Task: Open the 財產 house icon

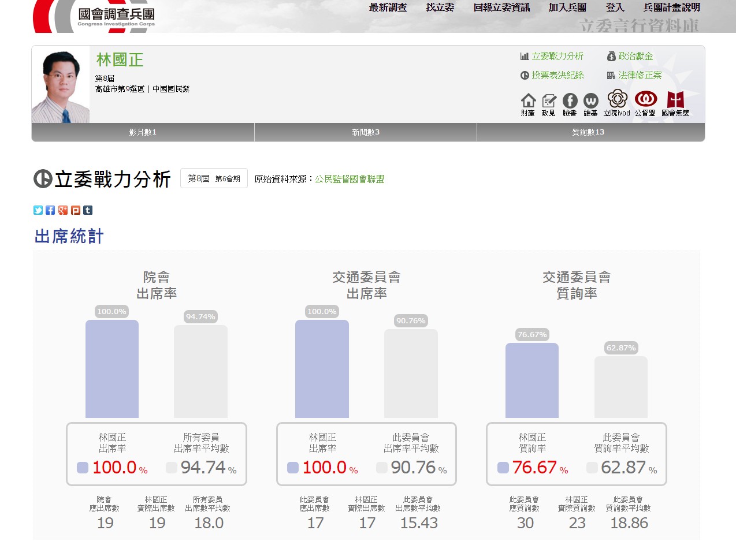Action: click(528, 101)
